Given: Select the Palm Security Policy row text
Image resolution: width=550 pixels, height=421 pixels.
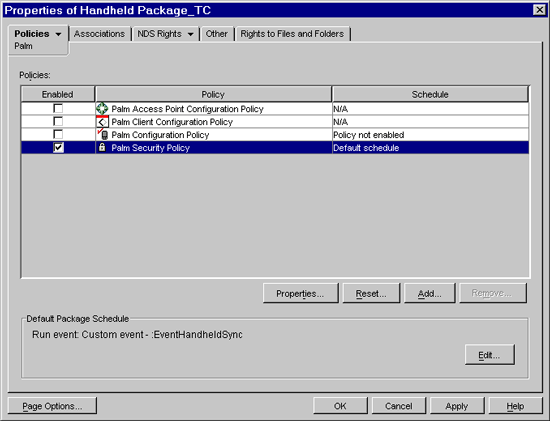Looking at the screenshot, I should click(150, 148).
